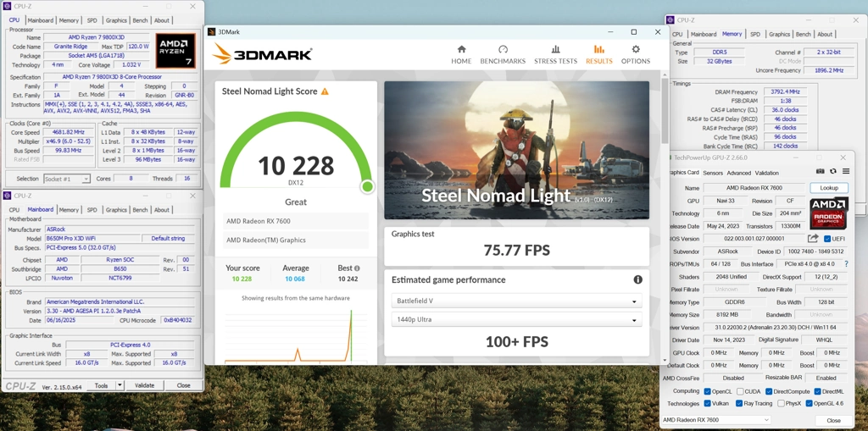Click the 3DMark results vertical scrollbar
Viewport: 868px width, 431px height.
tap(665, 111)
